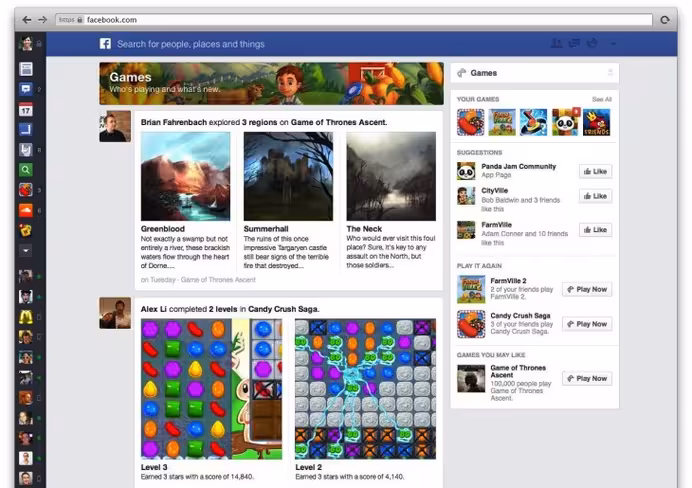Screen dimensions: 692x488
Task: Like Panda Jam Community
Action: [595, 171]
